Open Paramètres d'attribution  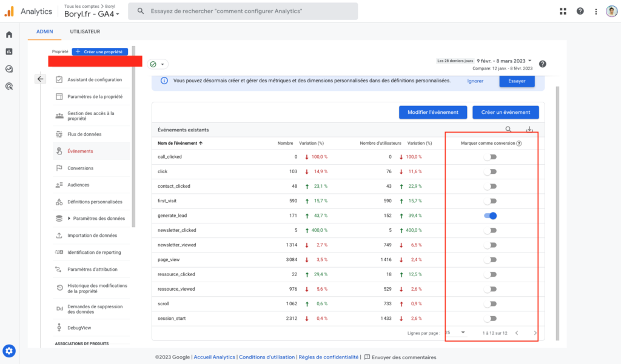[92, 269]
